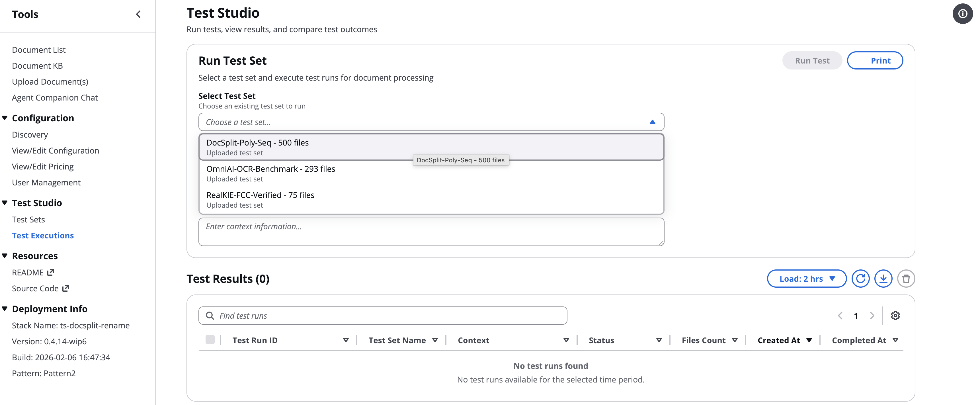Open the info panel icon
Screen dimensions: 980x405
pyautogui.click(x=963, y=14)
